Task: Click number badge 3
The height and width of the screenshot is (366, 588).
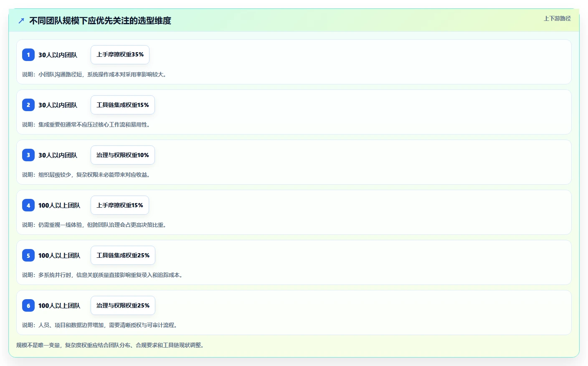Action: tap(28, 155)
